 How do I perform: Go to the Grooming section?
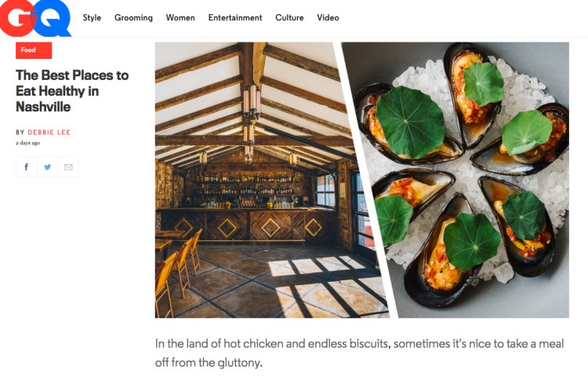(x=133, y=17)
